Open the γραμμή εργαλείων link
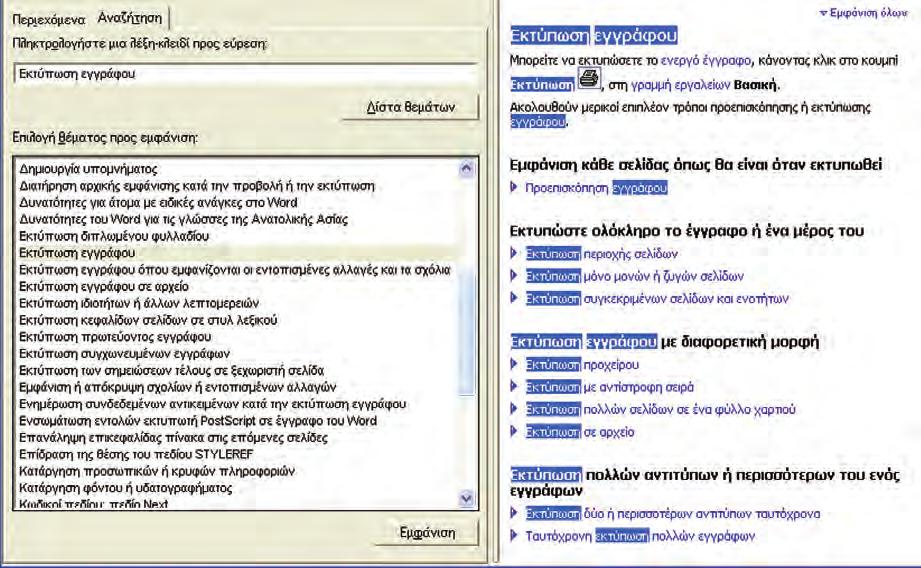Viewport: 921px width, 568px height. tap(680, 85)
